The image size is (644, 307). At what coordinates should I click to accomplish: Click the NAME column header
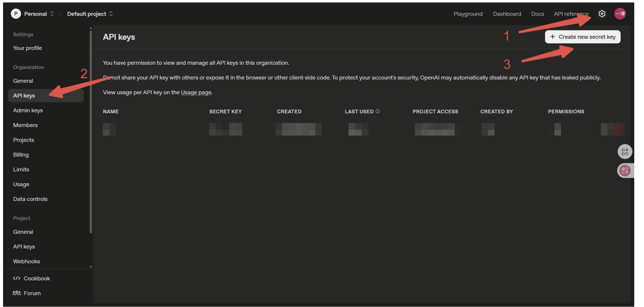[x=111, y=111]
